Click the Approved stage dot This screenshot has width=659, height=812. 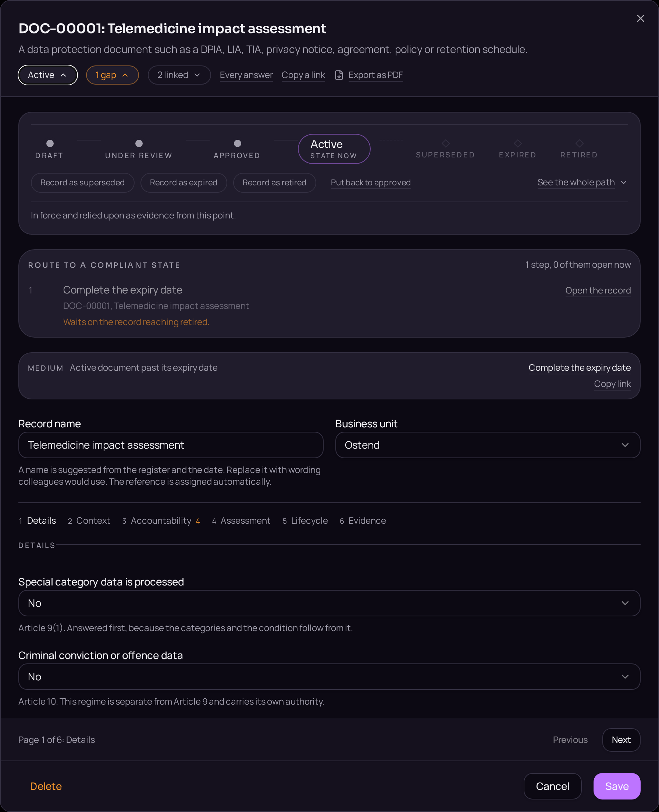tap(237, 143)
